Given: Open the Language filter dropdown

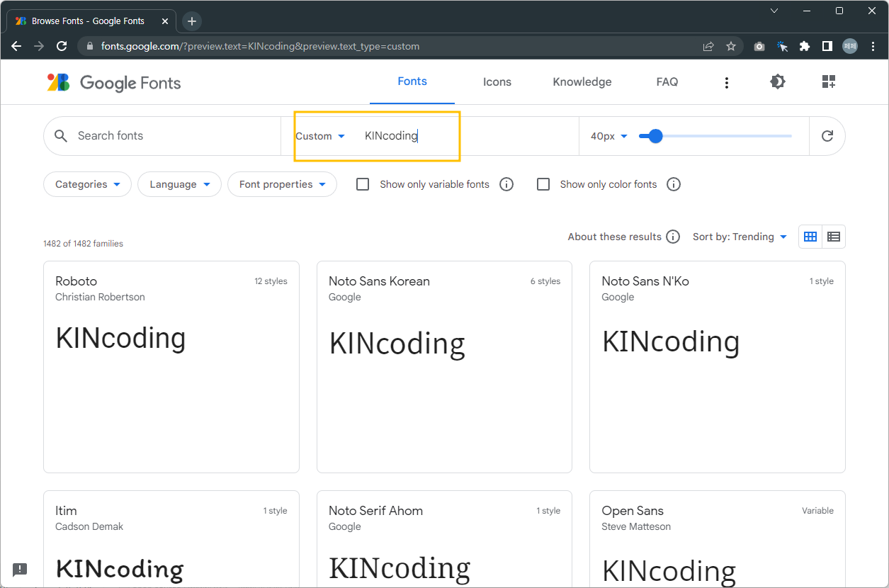Looking at the screenshot, I should click(x=180, y=184).
